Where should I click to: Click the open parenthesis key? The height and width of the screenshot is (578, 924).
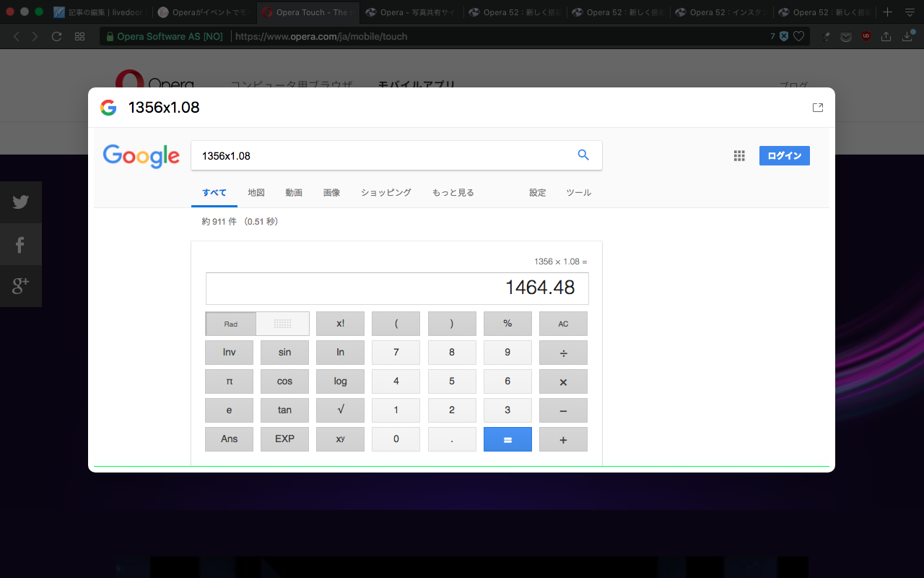pyautogui.click(x=396, y=324)
